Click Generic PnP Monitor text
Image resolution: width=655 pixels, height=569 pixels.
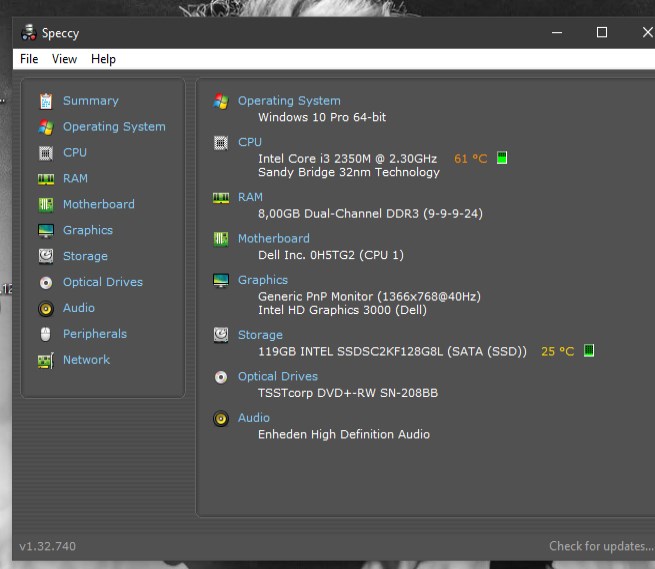click(369, 297)
